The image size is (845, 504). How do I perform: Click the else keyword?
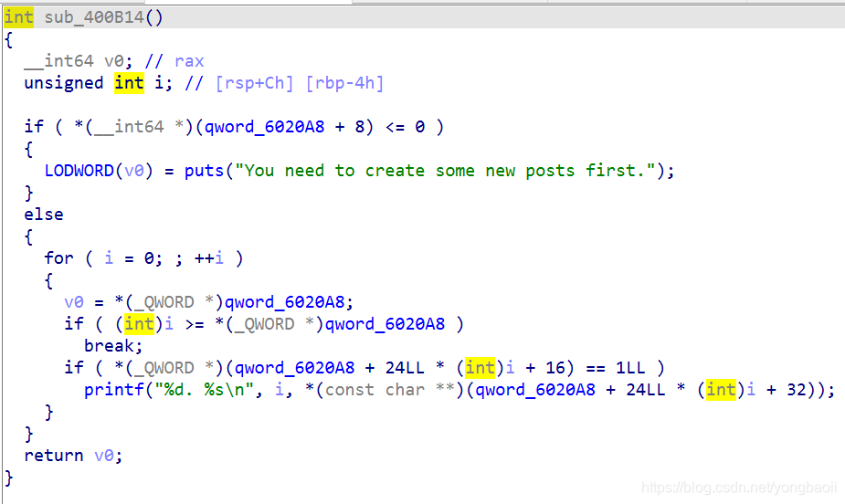44,215
